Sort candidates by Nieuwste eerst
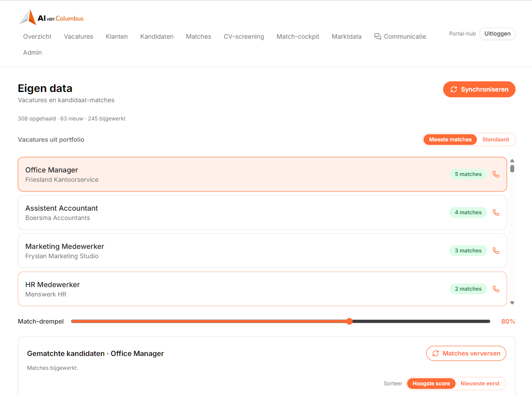Viewport: 532px width, 396px height. (x=480, y=384)
